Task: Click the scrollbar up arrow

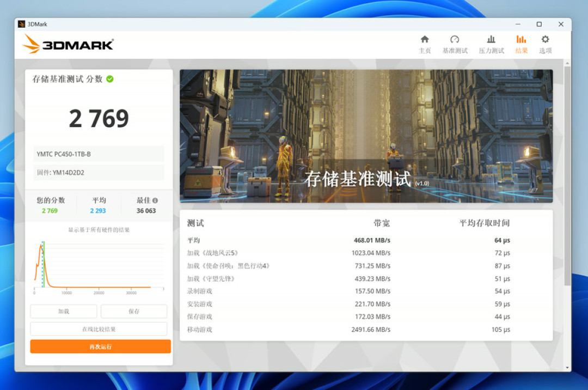Action: [x=567, y=63]
